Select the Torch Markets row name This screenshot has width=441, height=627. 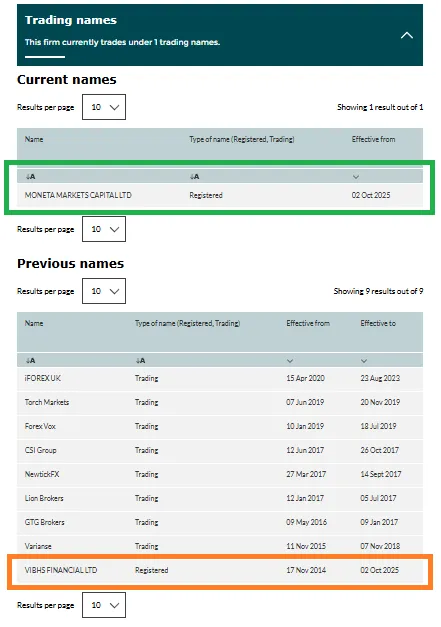point(47,402)
